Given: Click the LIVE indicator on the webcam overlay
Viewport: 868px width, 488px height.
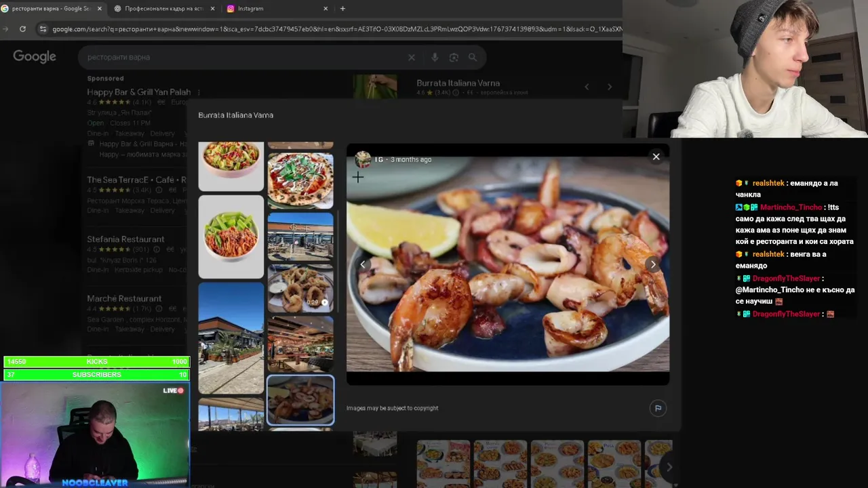Looking at the screenshot, I should coord(174,390).
